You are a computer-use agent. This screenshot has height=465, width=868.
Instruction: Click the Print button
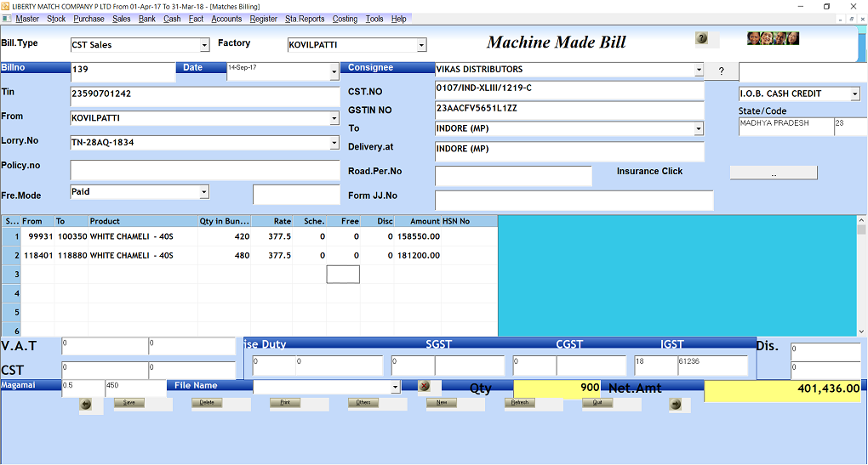tap(285, 403)
